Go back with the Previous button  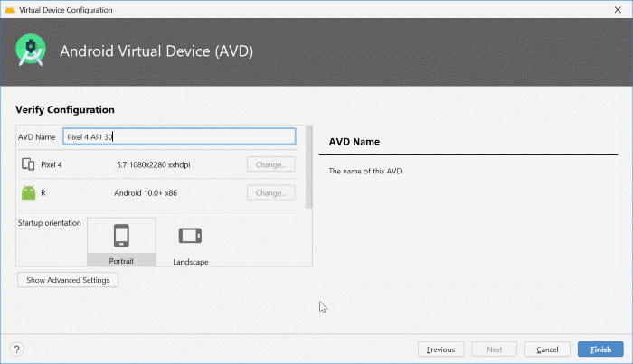(x=441, y=349)
